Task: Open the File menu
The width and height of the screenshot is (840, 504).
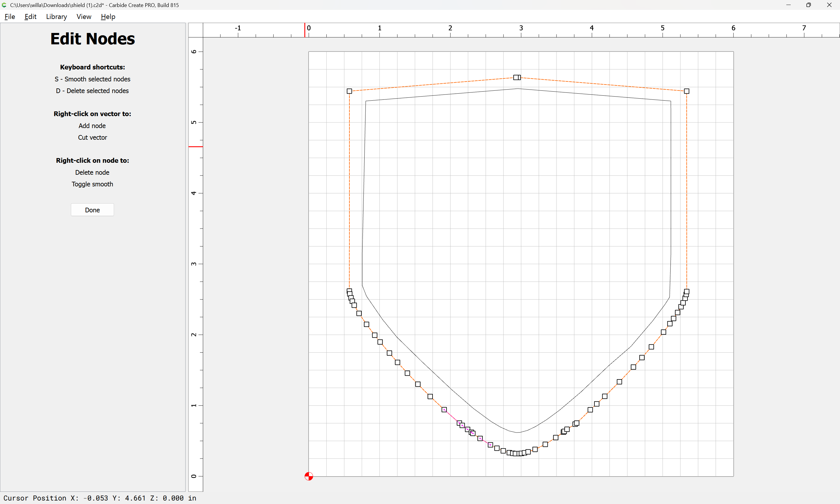Action: (10, 17)
